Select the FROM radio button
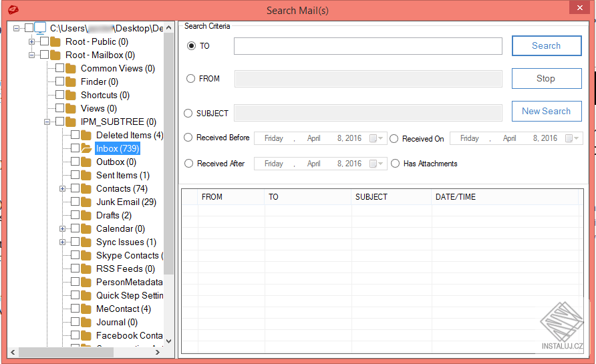596x364 pixels. pyautogui.click(x=191, y=79)
